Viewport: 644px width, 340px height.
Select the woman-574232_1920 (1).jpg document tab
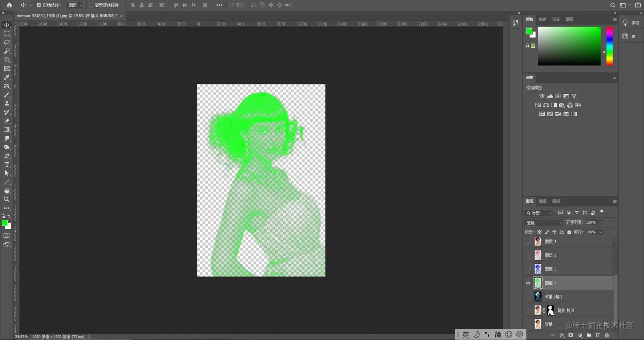click(67, 15)
